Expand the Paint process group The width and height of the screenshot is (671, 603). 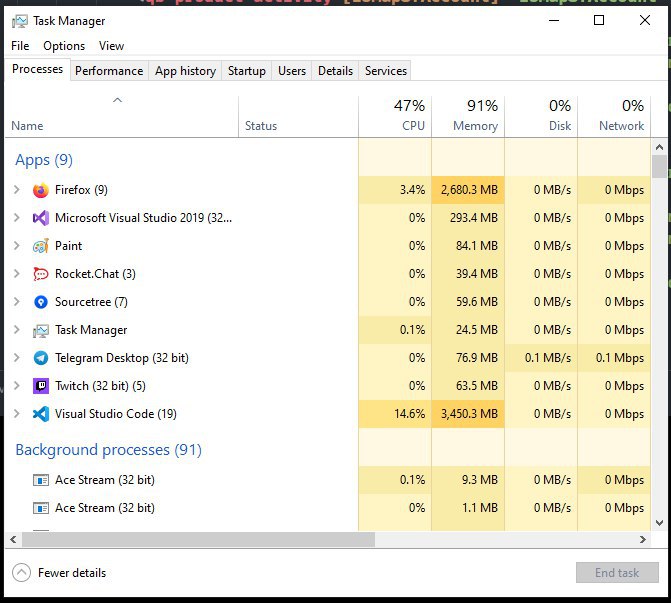tap(17, 246)
